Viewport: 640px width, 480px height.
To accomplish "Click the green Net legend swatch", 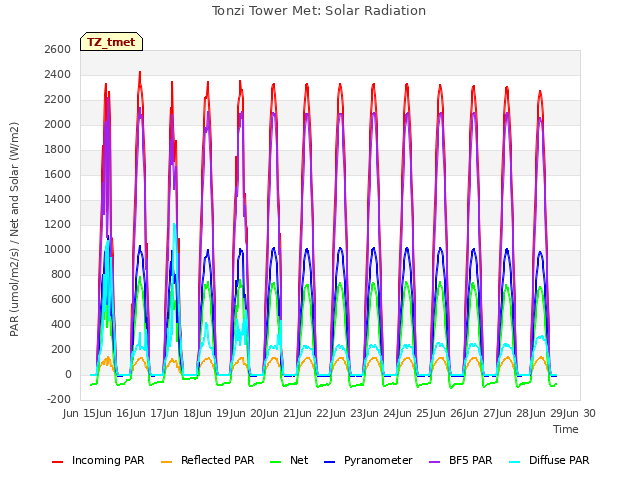I will (276, 462).
